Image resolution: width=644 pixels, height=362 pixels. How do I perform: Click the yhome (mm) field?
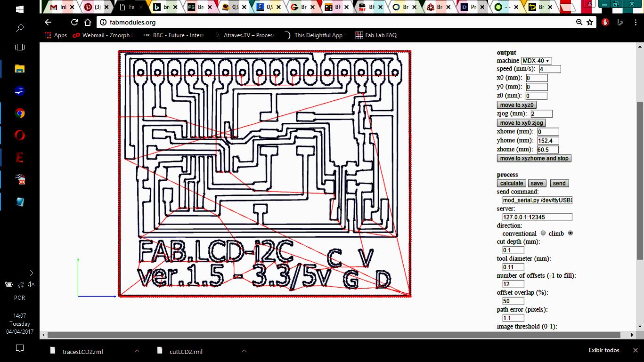coord(548,141)
